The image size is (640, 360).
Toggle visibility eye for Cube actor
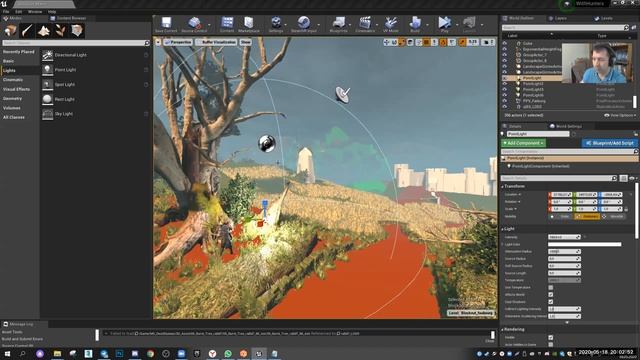click(x=505, y=43)
